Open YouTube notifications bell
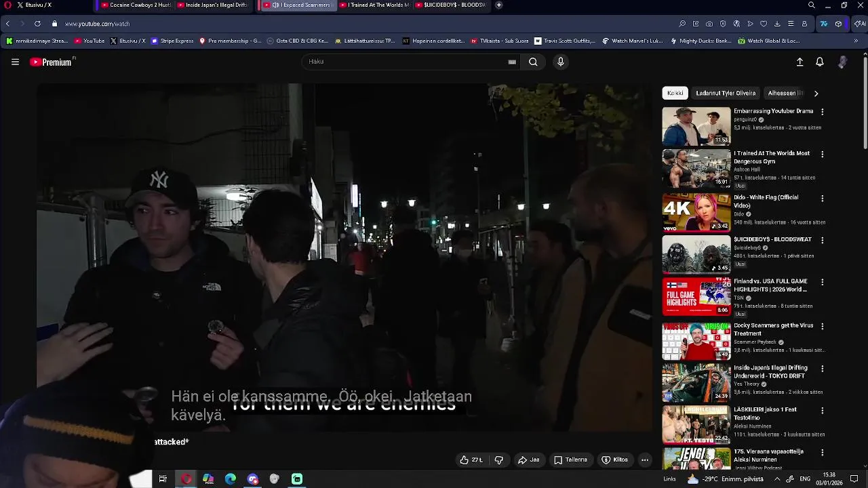This screenshot has width=868, height=488. [820, 62]
